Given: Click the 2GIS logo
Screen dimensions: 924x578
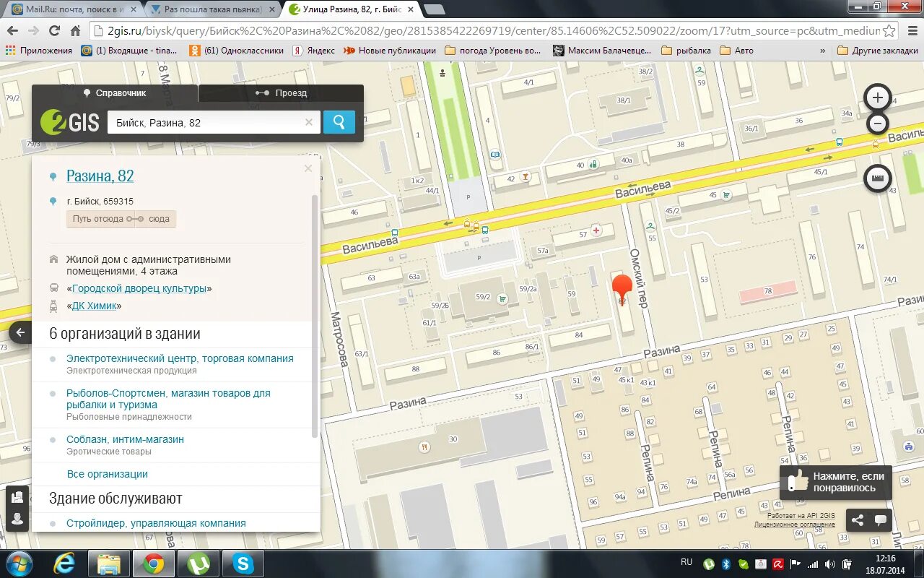Looking at the screenshot, I should 70,122.
